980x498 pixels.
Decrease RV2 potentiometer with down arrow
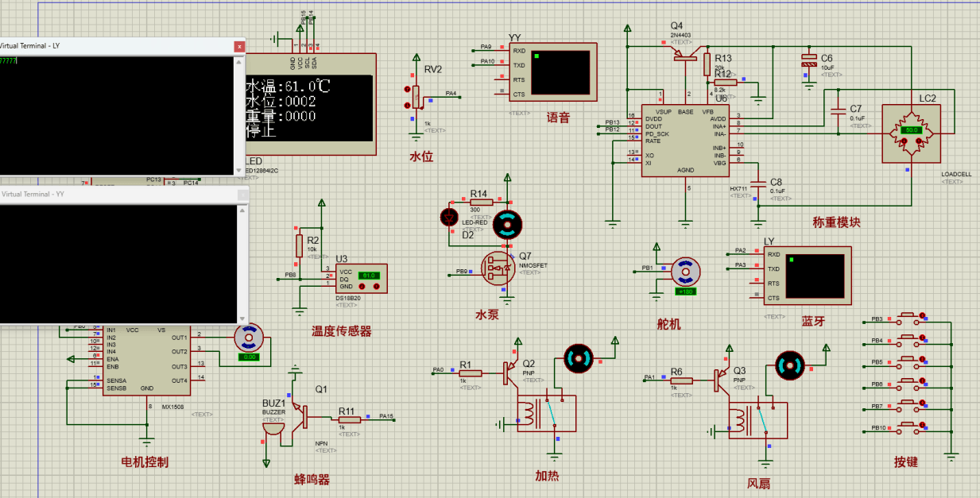tap(407, 106)
